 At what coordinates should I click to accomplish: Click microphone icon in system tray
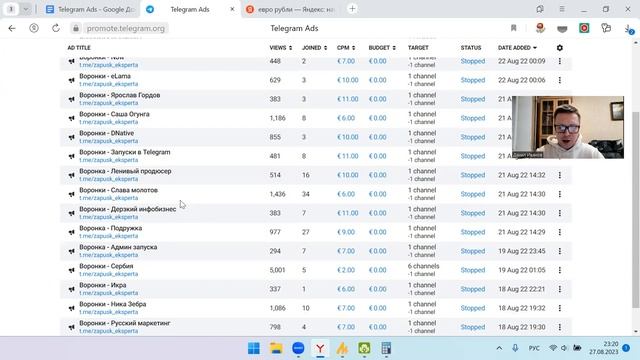click(x=515, y=348)
